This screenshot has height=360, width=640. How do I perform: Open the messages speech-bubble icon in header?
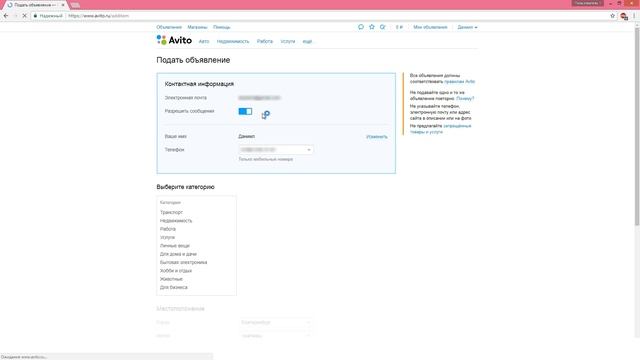[x=361, y=27]
